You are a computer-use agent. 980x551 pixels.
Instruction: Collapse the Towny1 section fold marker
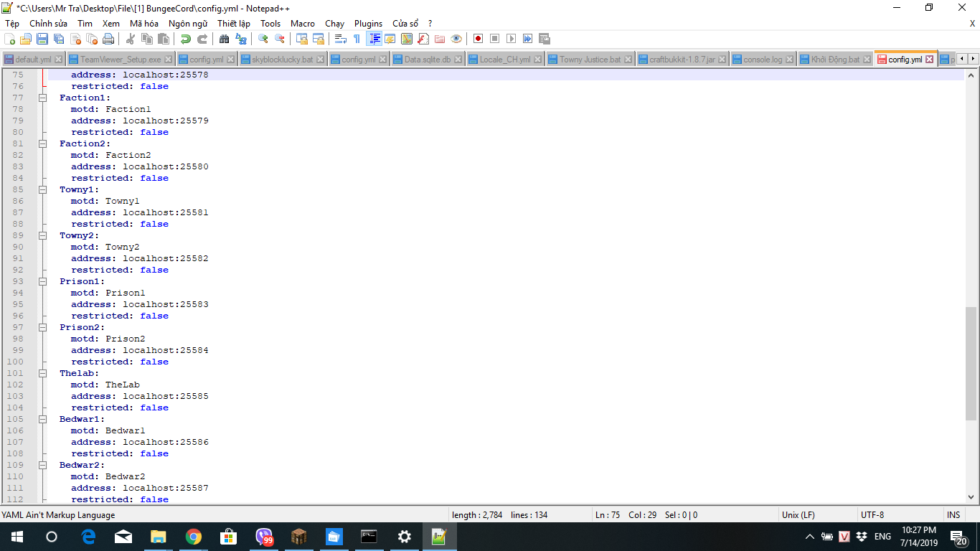coord(43,189)
